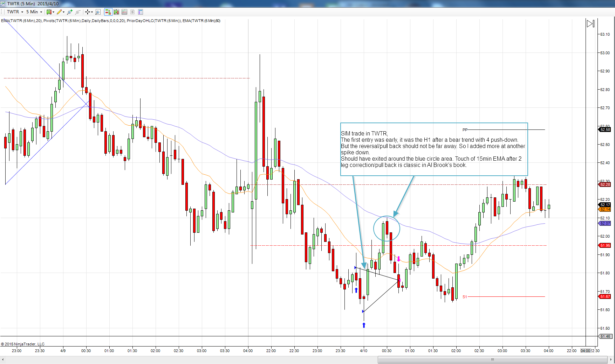Click the red S1 pivot label
Viewport: 615px width, 364px height.
[465, 297]
